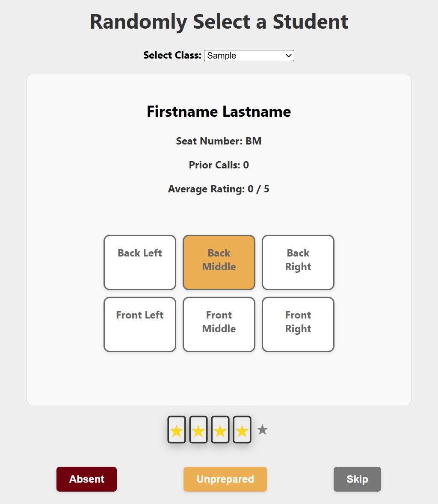This screenshot has width=438, height=504.
Task: Click the third yellow rating star
Action: [220, 430]
